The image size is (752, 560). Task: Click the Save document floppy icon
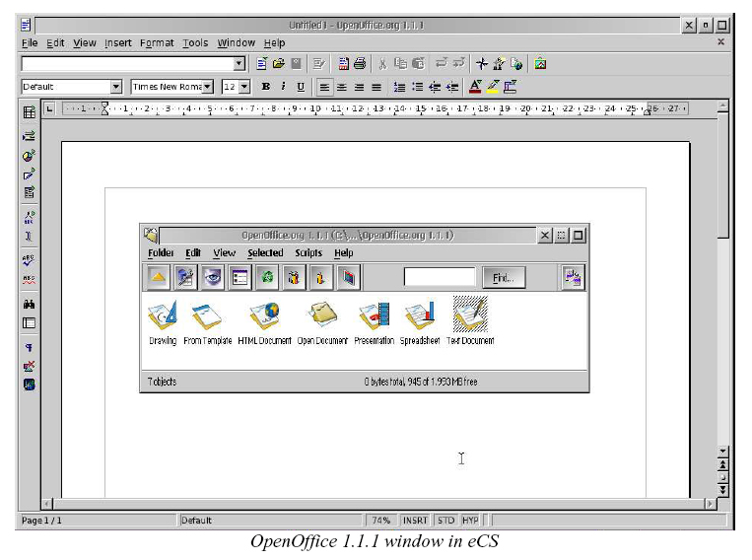point(296,64)
